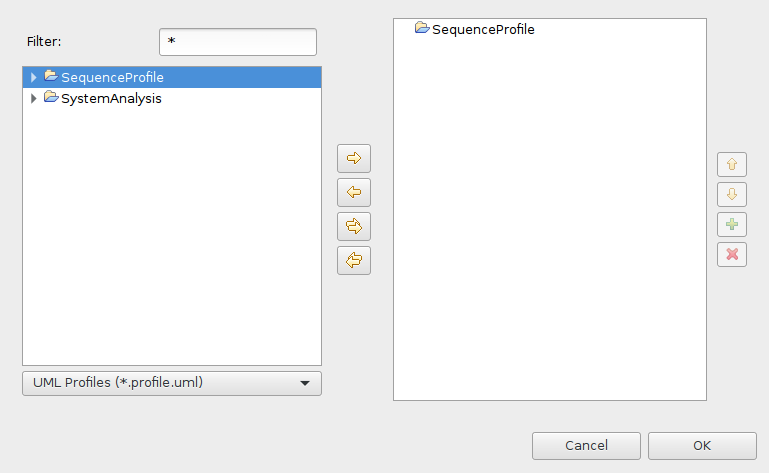The height and width of the screenshot is (473, 769).
Task: Move selected profile down in list
Action: [x=732, y=194]
